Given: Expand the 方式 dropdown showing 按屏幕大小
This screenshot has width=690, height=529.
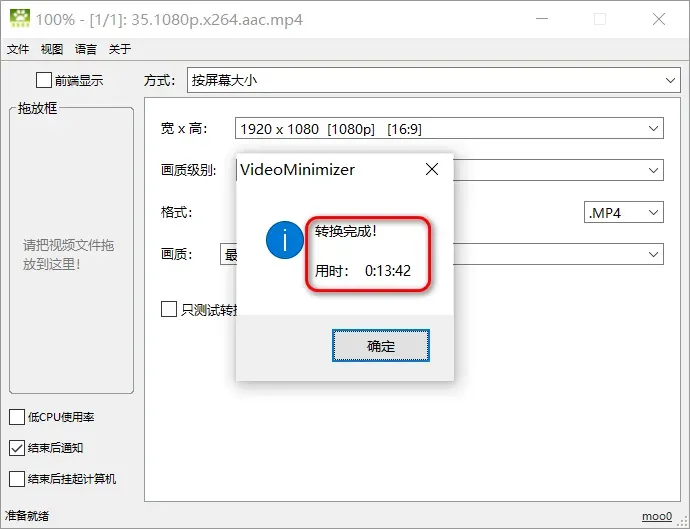Looking at the screenshot, I should click(434, 80).
